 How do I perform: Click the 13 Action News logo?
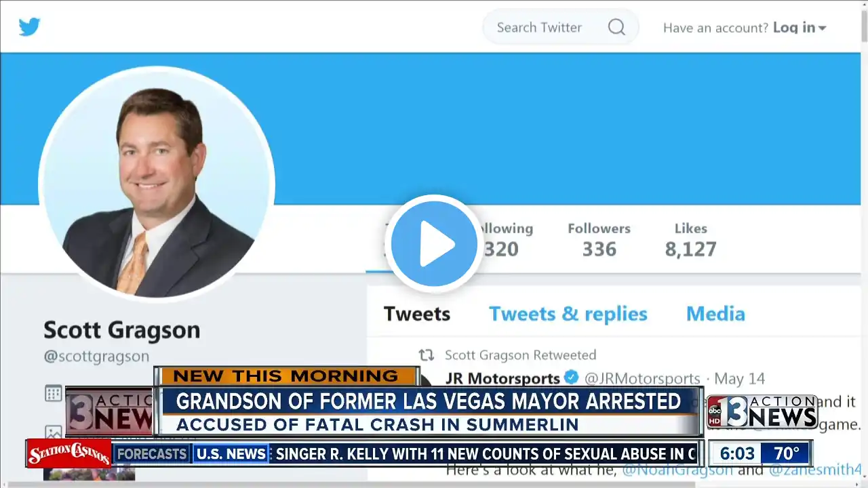point(762,411)
